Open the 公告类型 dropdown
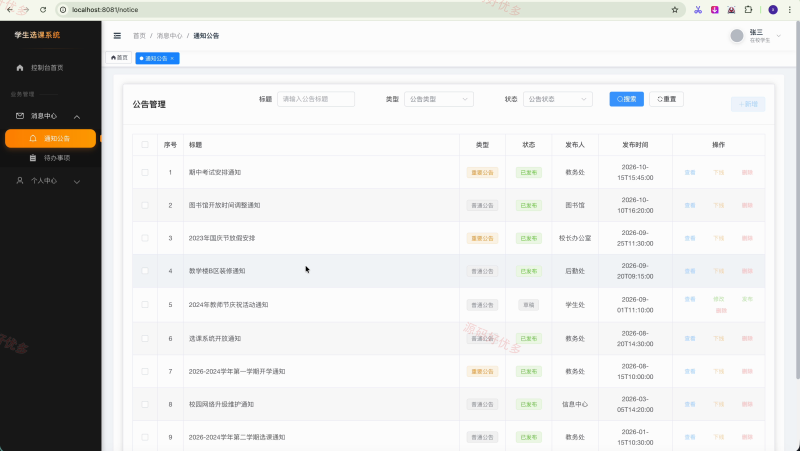The image size is (800, 451). tap(439, 99)
